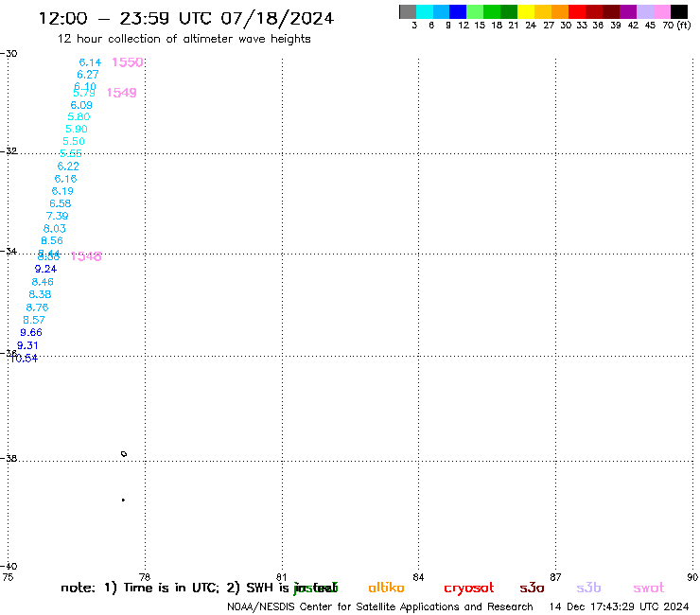Viewport: 700px width, 615px height.
Task: Click the pink swatch in the color scale
Action: tap(662, 11)
